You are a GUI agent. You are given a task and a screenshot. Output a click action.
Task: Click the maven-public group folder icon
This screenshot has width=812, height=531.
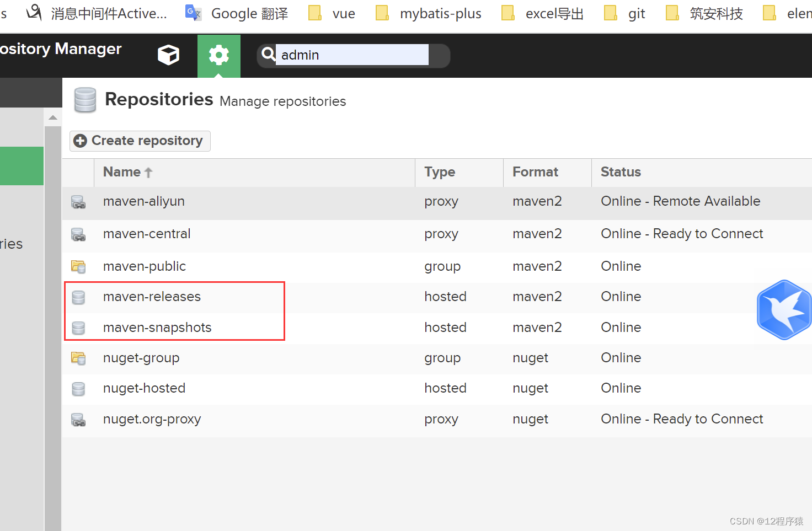[78, 267]
